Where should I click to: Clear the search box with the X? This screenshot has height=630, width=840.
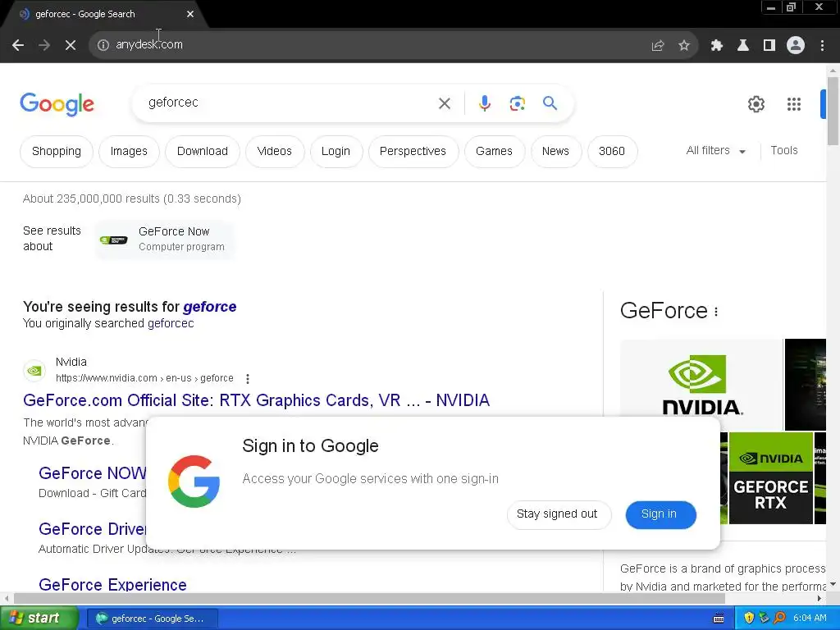[445, 103]
